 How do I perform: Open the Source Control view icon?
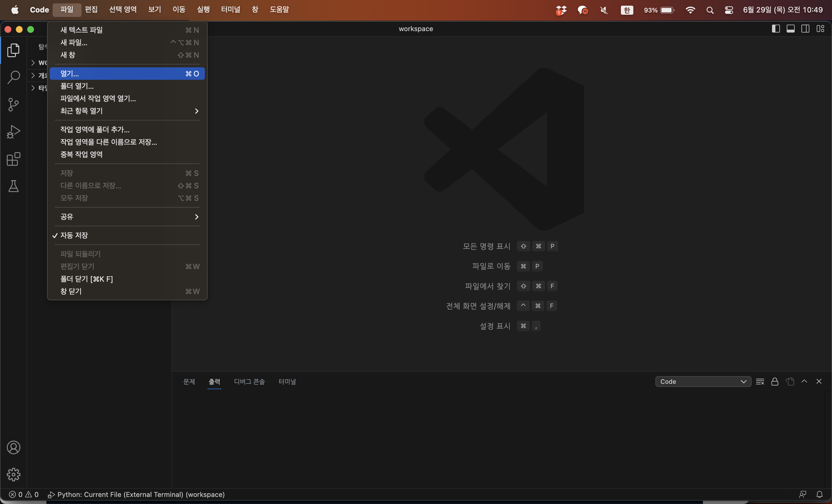tap(14, 104)
